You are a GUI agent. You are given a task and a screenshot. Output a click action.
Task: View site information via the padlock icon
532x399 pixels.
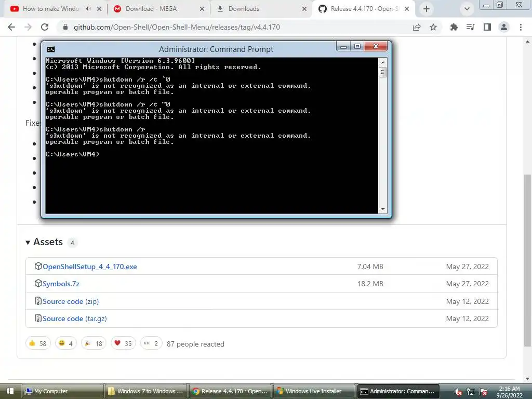click(x=65, y=27)
